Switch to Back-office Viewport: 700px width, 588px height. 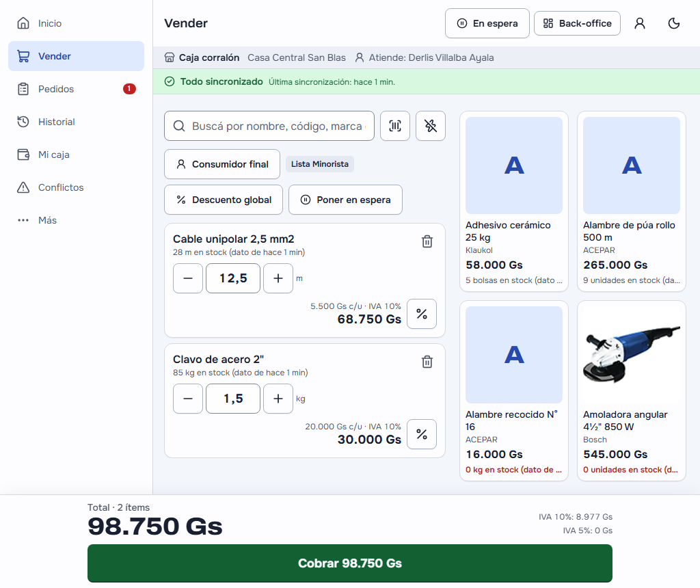pos(577,23)
